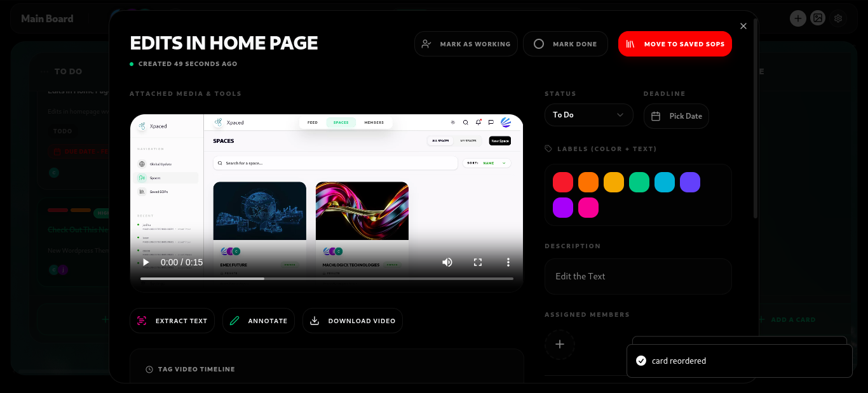Toggle Mark Done on this card
868x393 pixels.
pyautogui.click(x=565, y=44)
